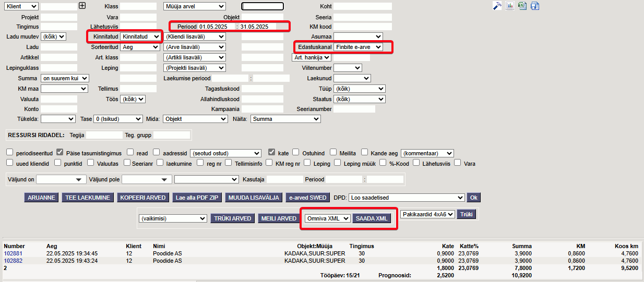Click the Periood end date 31.05.2025 field
This screenshot has height=282, width=644.
[257, 26]
